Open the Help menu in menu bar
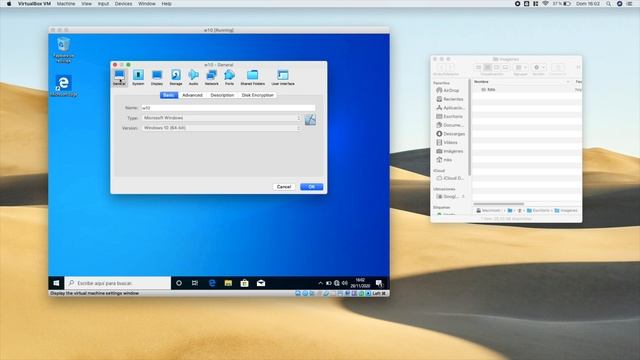This screenshot has height=360, width=640. coord(167,4)
